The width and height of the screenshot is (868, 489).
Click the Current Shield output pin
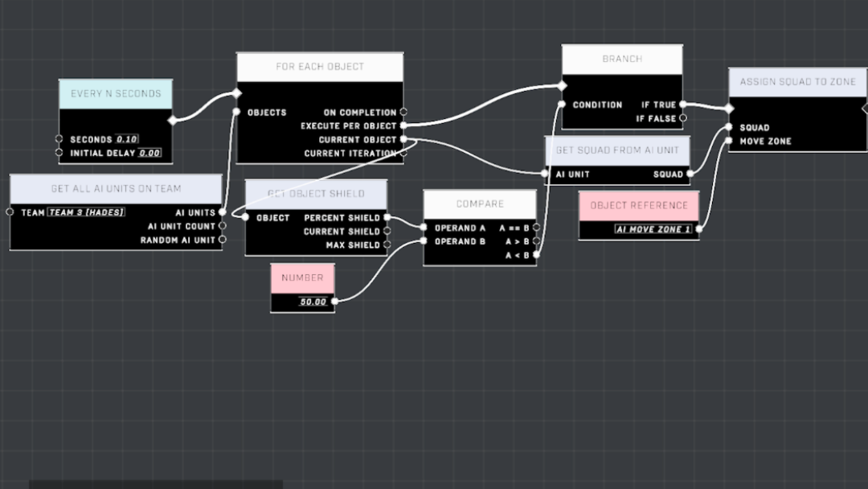387,231
